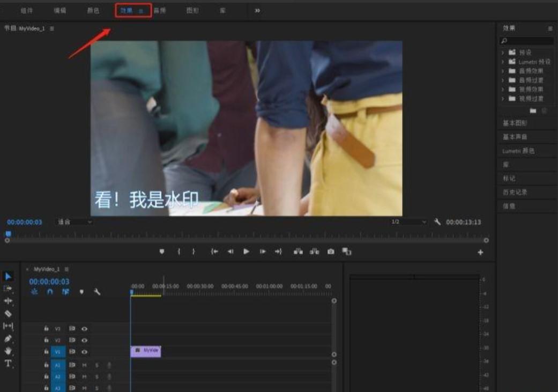
Task: Select the Razor tool in toolbar
Action: [x=8, y=314]
